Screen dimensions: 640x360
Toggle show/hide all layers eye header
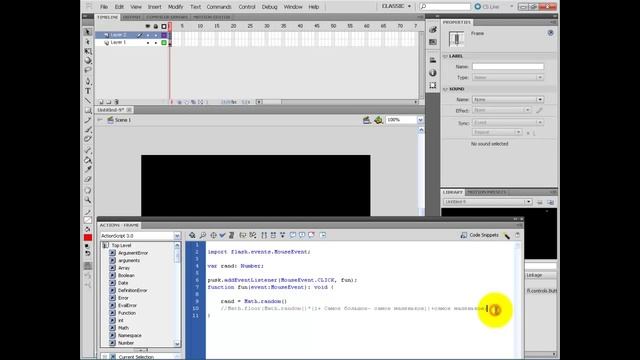click(148, 26)
